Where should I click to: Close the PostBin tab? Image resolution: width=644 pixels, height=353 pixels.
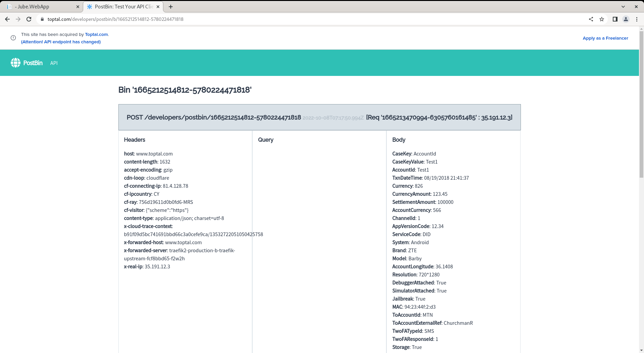158,7
